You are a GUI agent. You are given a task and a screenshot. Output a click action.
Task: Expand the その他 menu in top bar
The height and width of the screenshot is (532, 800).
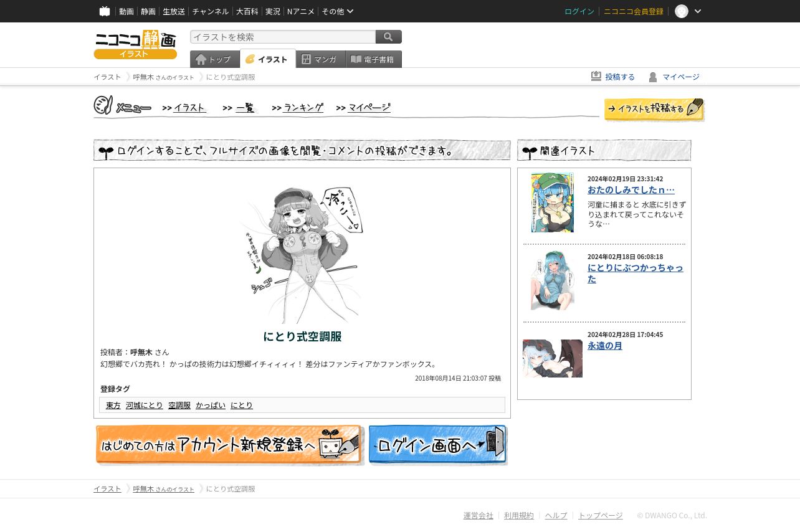tap(338, 11)
